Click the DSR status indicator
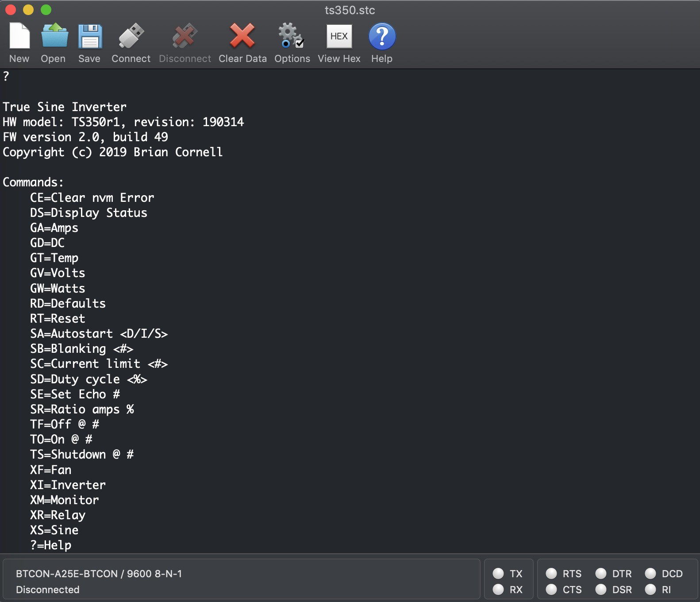 click(x=601, y=590)
